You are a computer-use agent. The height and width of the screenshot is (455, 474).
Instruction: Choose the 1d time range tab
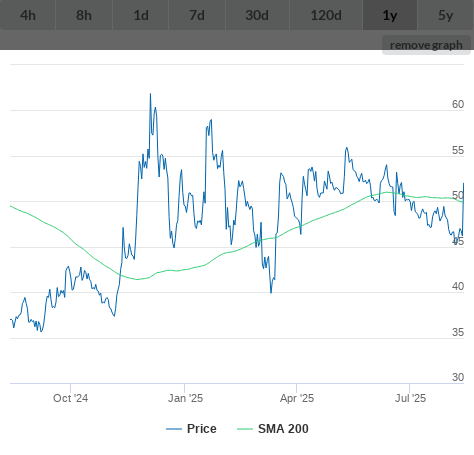(x=141, y=15)
